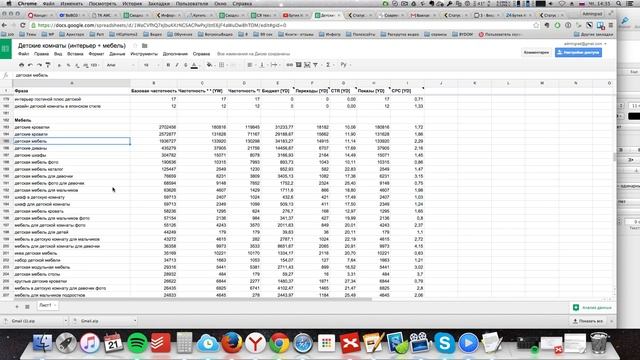Star the spreadsheet document
The image size is (640, 360).
coord(135,46)
